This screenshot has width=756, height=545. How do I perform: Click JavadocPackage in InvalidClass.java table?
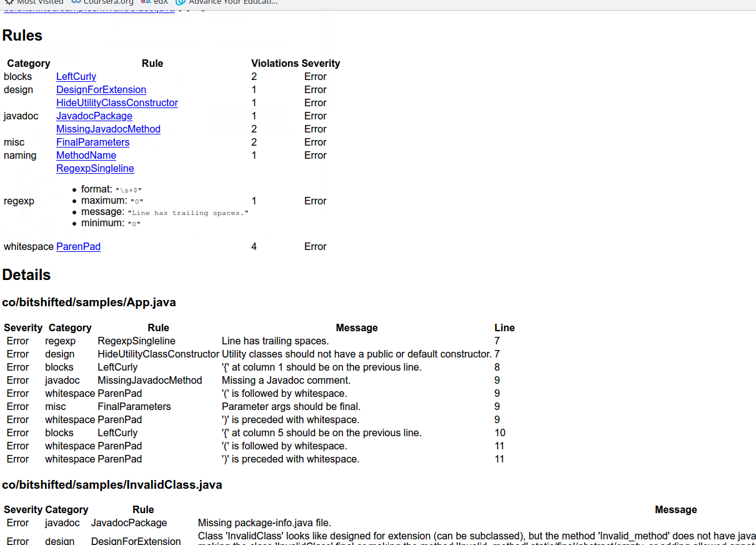(x=129, y=522)
